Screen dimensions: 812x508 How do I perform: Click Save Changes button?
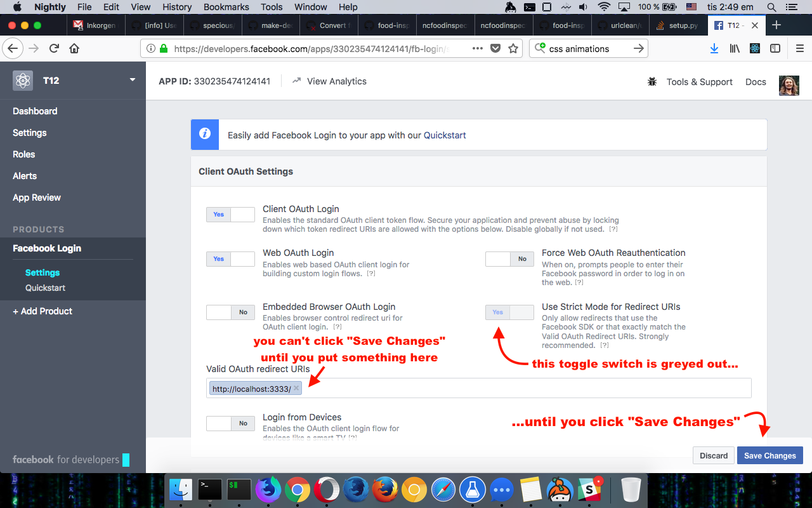coord(770,455)
